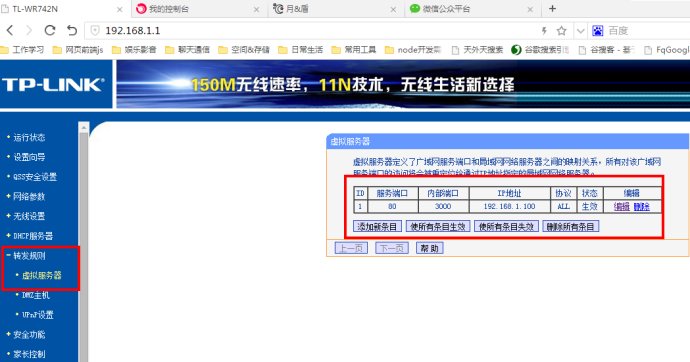690x362 pixels.
Task: Open the 娱乐影音 bookmark folder
Action: pyautogui.click(x=134, y=50)
